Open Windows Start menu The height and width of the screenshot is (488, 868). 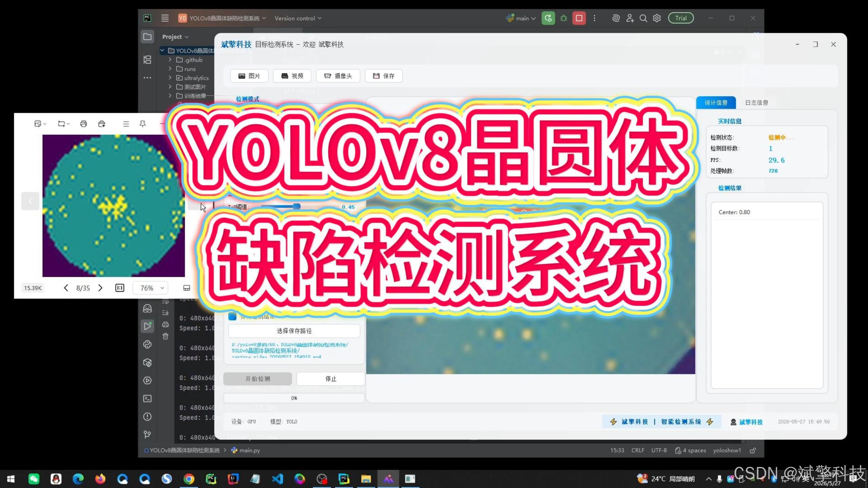point(11,479)
